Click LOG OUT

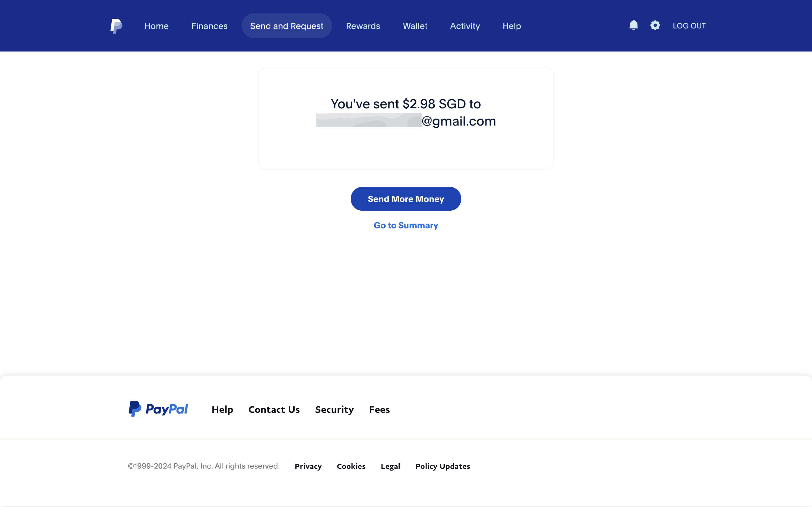point(689,26)
